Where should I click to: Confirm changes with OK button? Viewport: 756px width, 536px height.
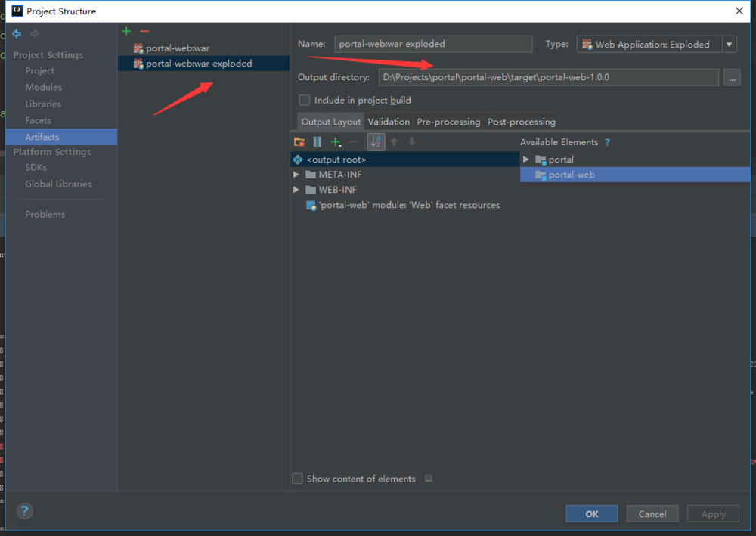click(x=592, y=514)
